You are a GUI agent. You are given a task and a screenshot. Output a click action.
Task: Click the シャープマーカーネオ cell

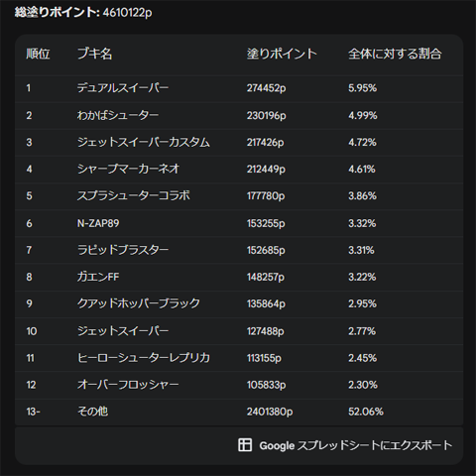(128, 169)
